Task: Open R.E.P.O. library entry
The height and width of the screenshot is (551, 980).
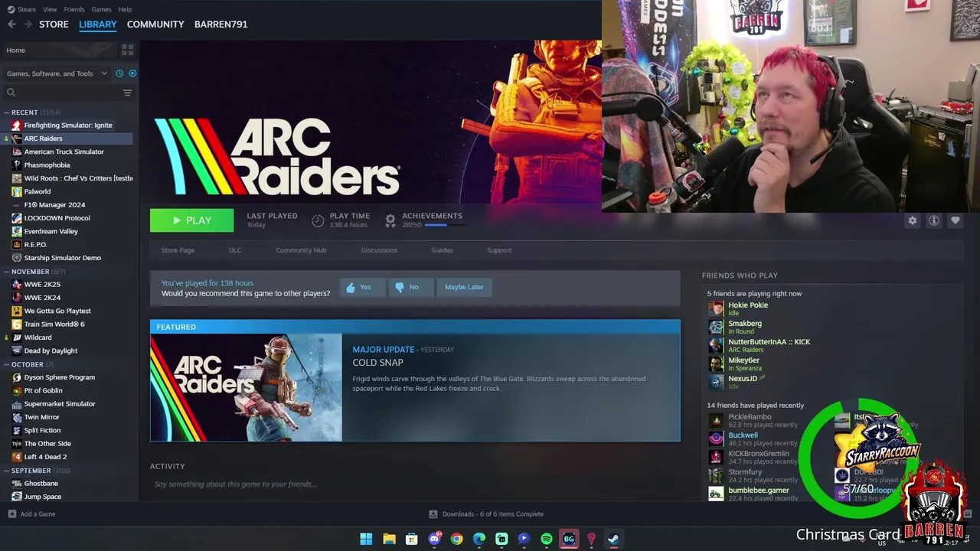Action: click(x=35, y=245)
